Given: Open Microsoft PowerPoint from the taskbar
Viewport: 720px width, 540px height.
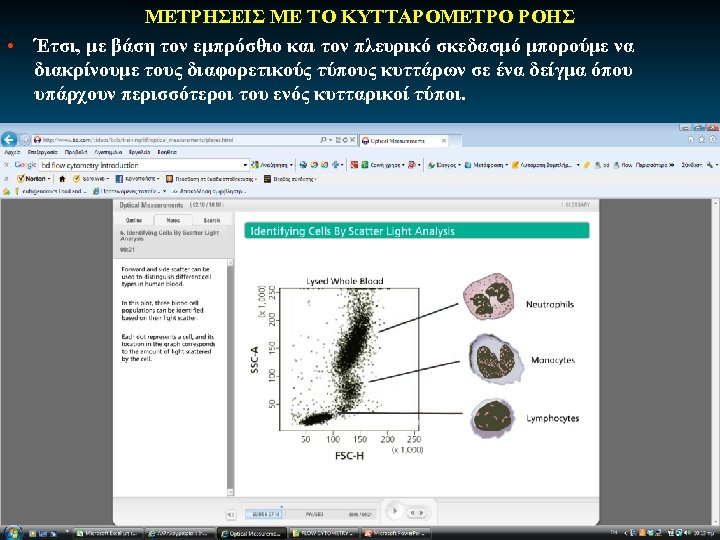Looking at the screenshot, I should (x=396, y=533).
